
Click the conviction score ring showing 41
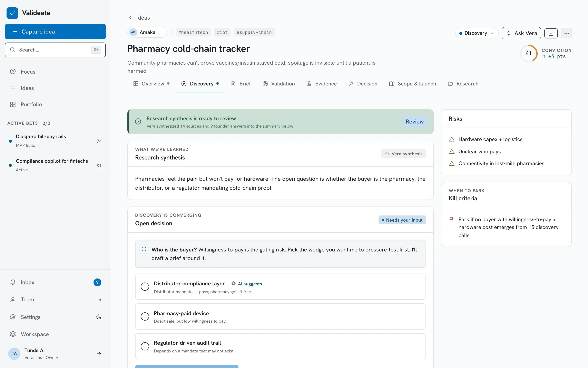(528, 53)
